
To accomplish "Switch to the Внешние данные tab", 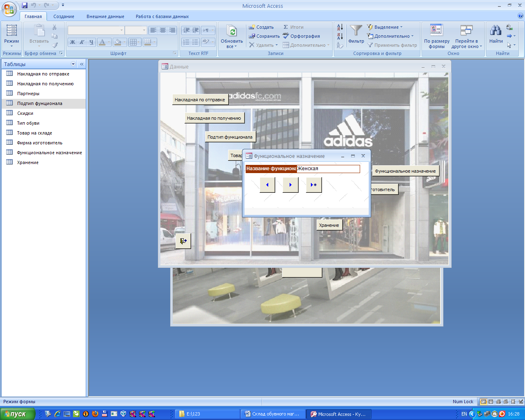I will point(105,16).
